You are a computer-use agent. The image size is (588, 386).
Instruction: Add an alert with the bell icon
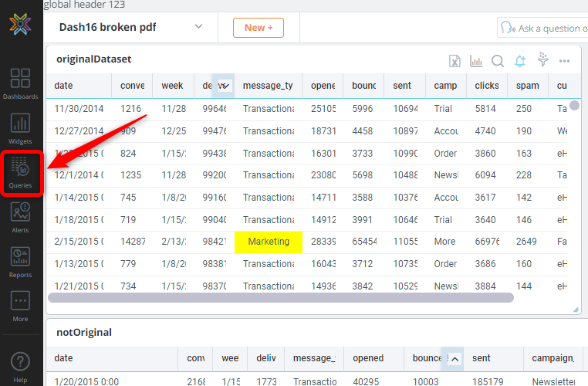[x=520, y=61]
